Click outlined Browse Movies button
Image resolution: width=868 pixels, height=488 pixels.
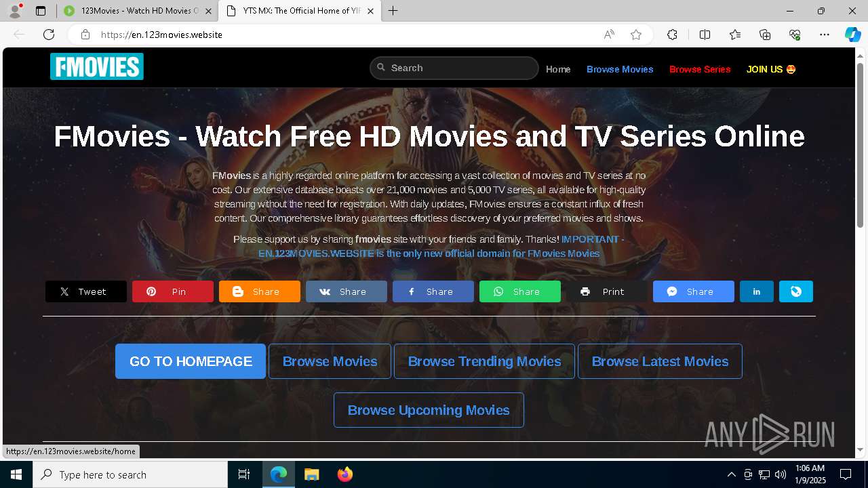point(330,361)
